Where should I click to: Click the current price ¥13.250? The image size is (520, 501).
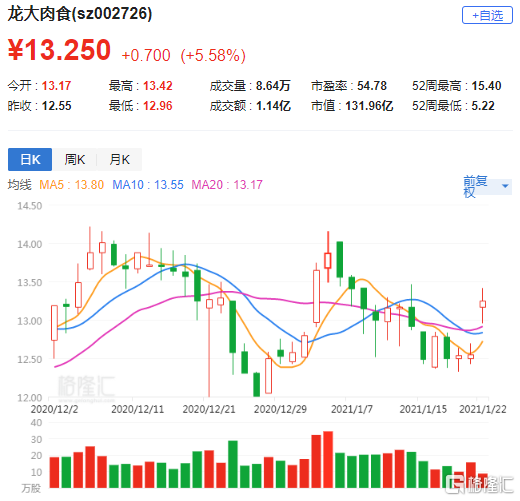tap(59, 50)
